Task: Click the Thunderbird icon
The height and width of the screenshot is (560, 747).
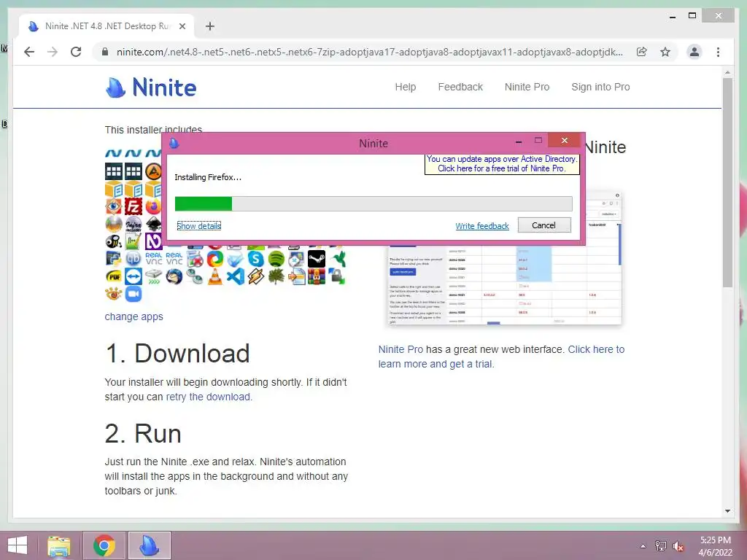Action: (x=174, y=276)
